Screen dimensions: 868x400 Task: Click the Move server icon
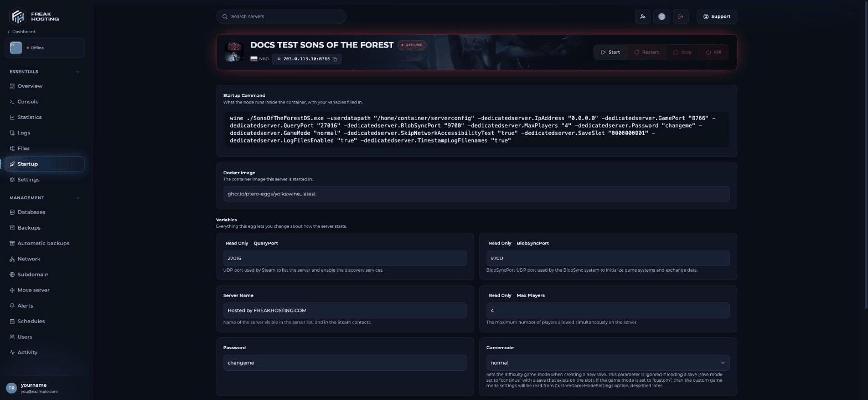click(x=12, y=290)
